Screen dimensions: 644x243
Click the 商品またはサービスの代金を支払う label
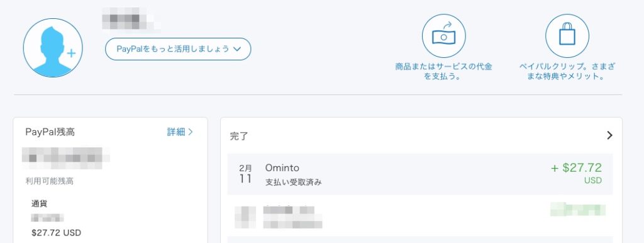tap(443, 72)
